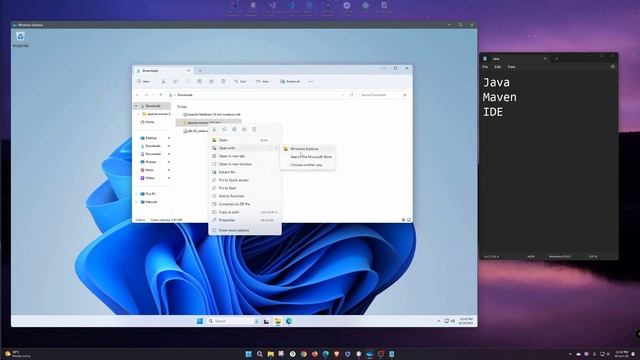Image resolution: width=640 pixels, height=360 pixels.
Task: Open the View dropdown in Explorer toolbar
Action: [x=263, y=82]
